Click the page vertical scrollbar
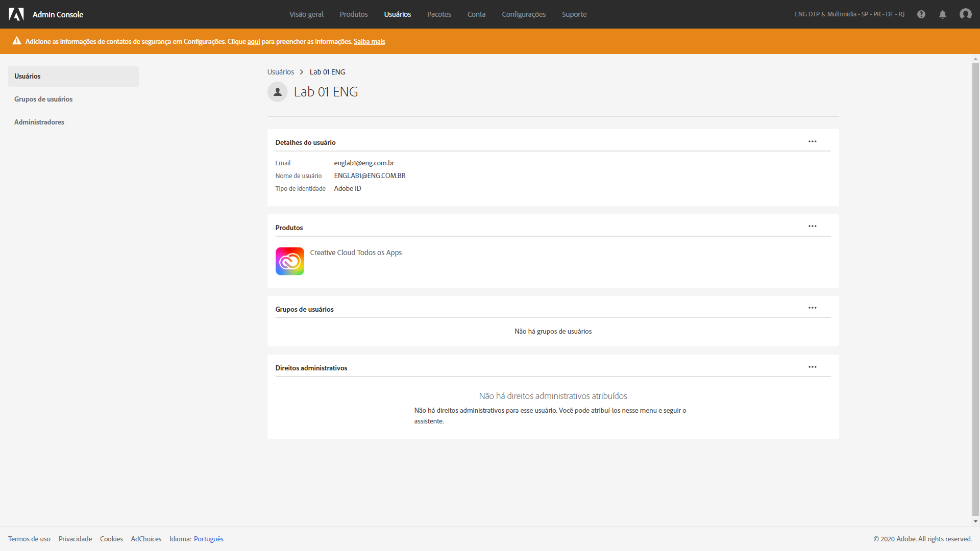 975,290
